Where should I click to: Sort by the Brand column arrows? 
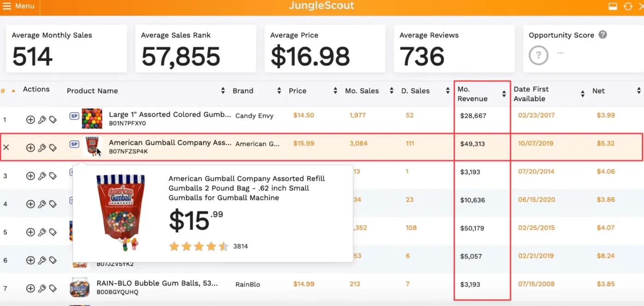[279, 91]
